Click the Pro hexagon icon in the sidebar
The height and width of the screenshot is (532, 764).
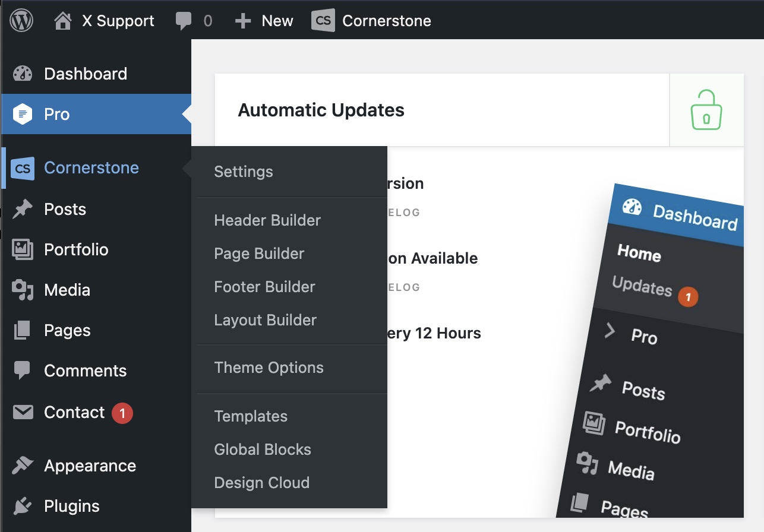coord(23,114)
